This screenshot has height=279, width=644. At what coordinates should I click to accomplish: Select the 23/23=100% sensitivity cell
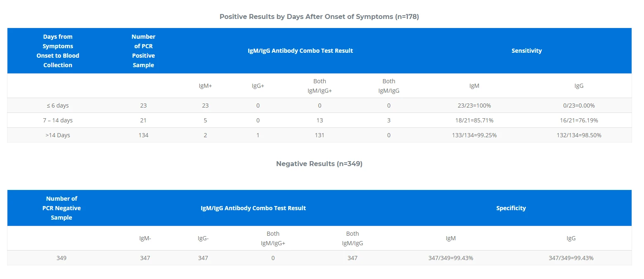point(474,106)
